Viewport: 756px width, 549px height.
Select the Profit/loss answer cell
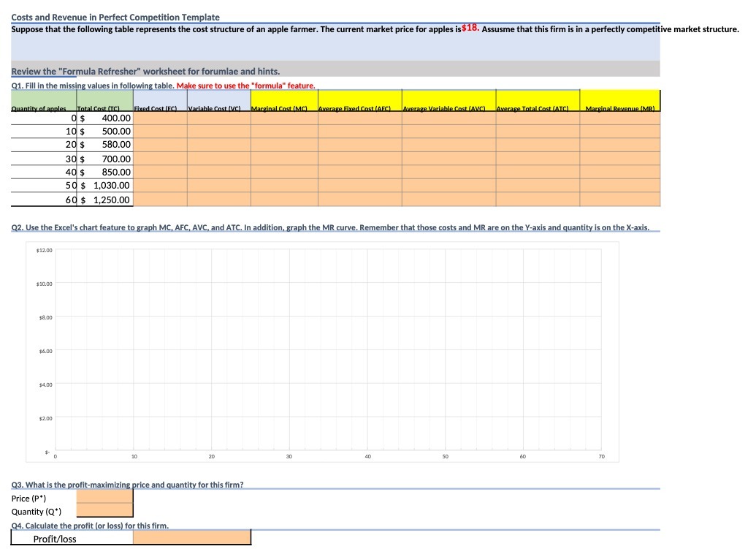coord(192,538)
